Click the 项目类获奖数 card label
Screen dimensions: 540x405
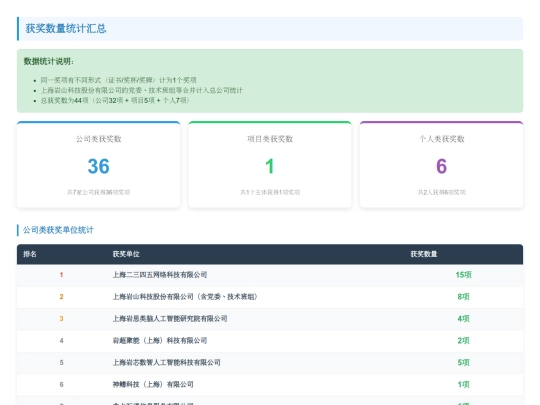click(270, 139)
